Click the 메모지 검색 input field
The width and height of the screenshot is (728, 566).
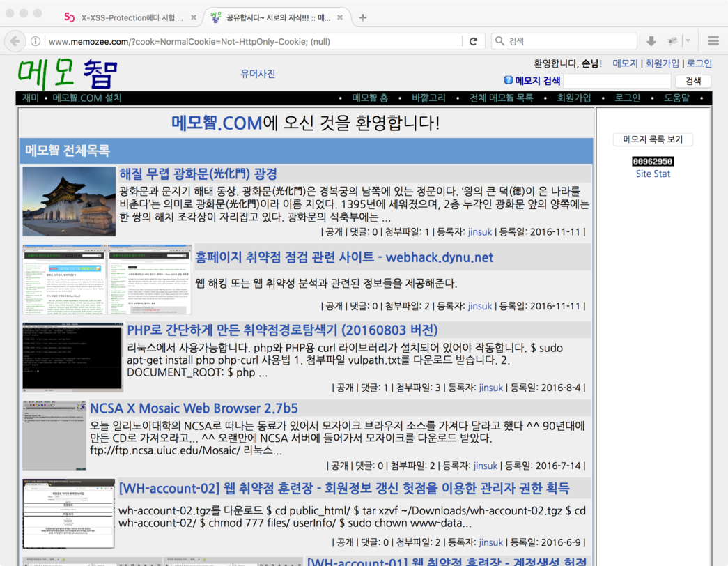tap(617, 81)
